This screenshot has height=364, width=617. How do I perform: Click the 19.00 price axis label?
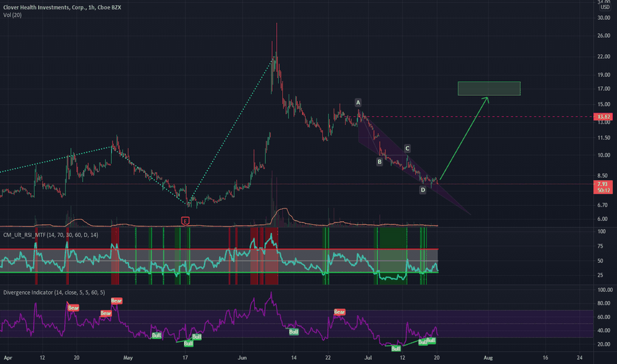pyautogui.click(x=604, y=75)
